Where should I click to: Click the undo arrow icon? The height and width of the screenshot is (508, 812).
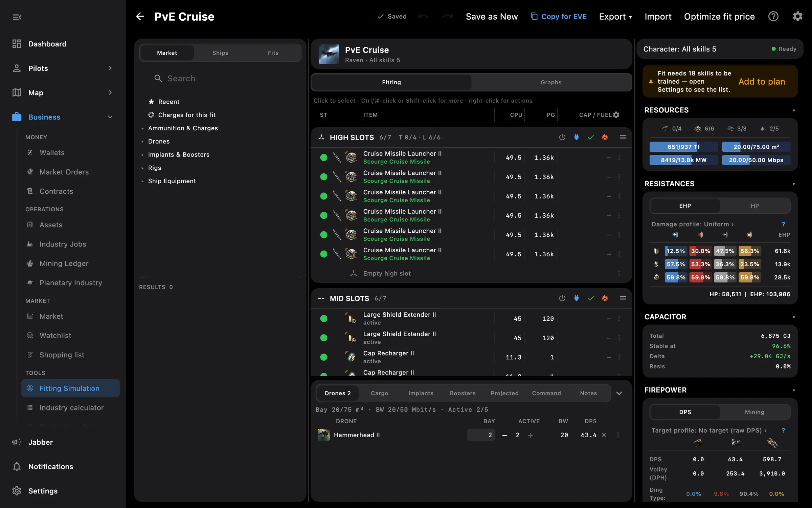pos(423,16)
